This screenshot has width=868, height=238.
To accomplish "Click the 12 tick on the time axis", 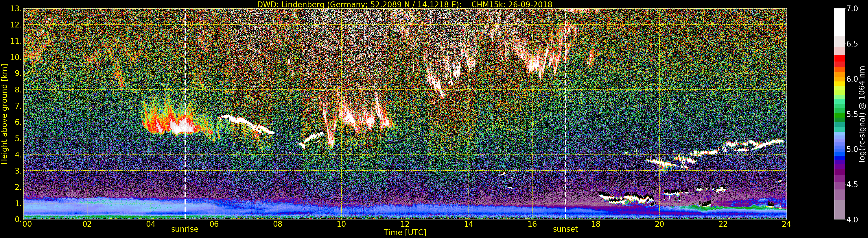I will (x=405, y=224).
